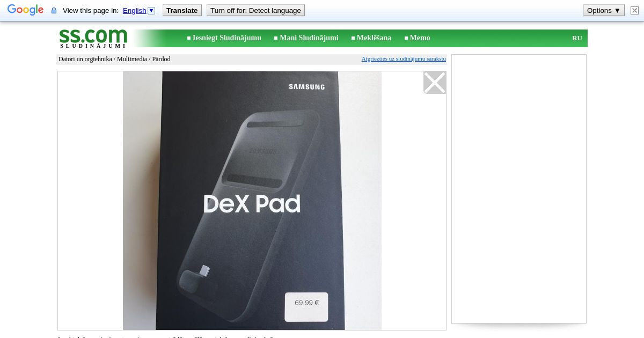Click the right-side advertisement box

click(x=519, y=189)
